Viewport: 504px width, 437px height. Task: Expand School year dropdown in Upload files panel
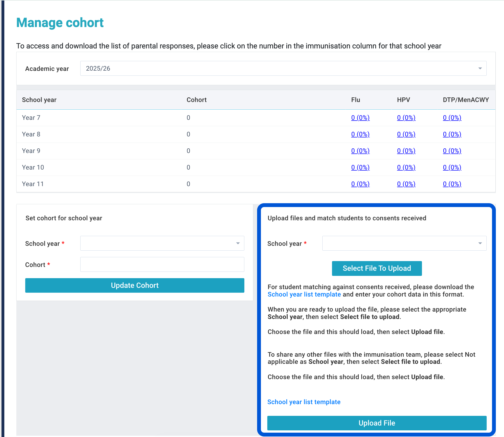tap(404, 243)
